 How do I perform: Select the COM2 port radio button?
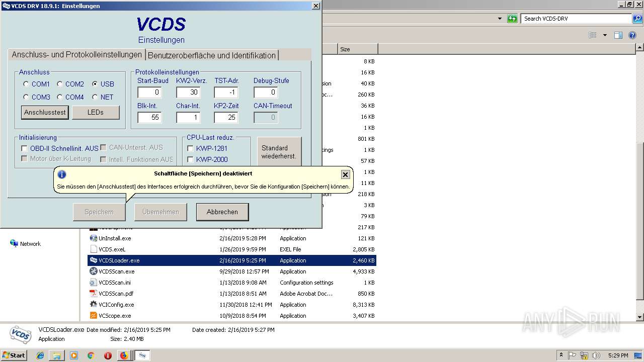60,84
